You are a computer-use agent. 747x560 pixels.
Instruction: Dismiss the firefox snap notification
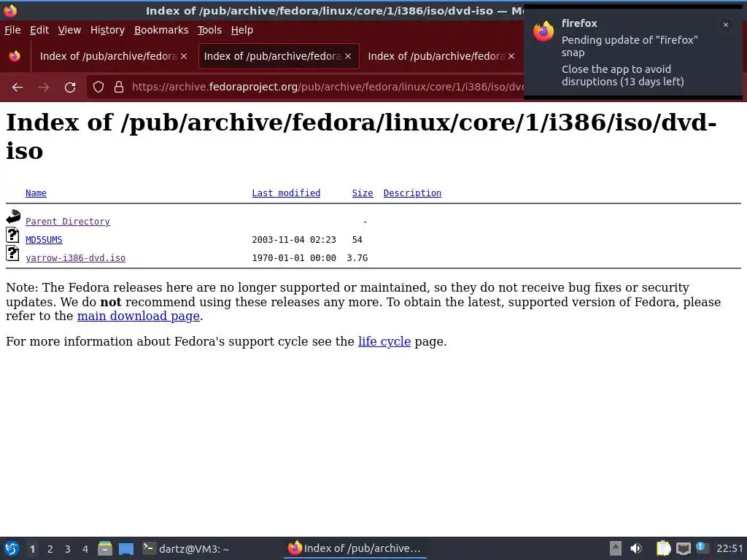pyautogui.click(x=726, y=25)
